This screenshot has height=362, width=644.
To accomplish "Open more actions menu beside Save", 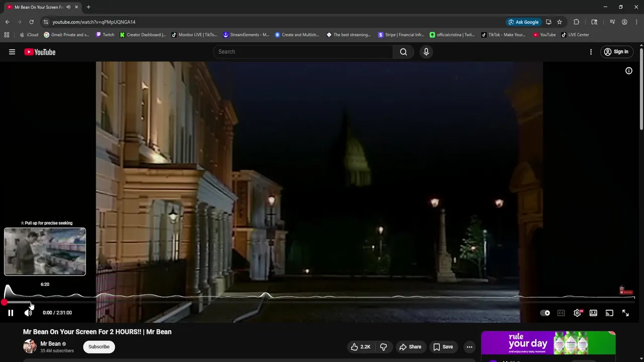I will point(469,346).
